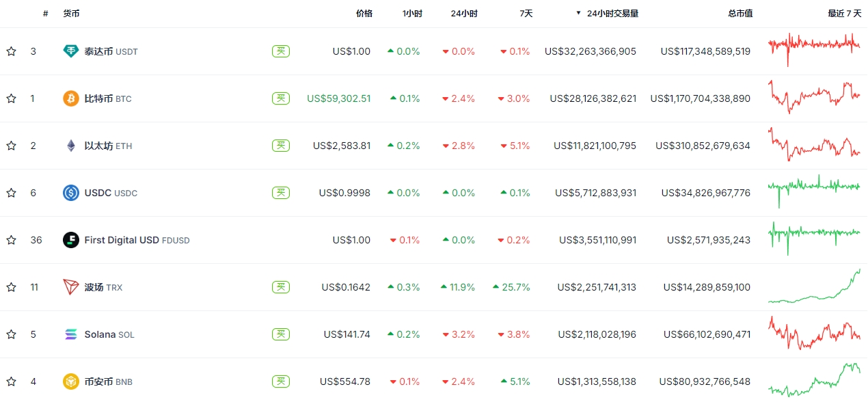868x402 pixels.
Task: Toggle favorite star for 比特币 BTC
Action: 11,98
